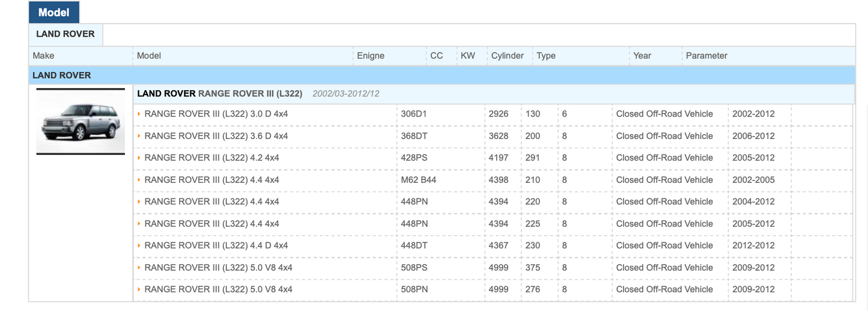
Task: Click the power value 210
Action: [533, 180]
